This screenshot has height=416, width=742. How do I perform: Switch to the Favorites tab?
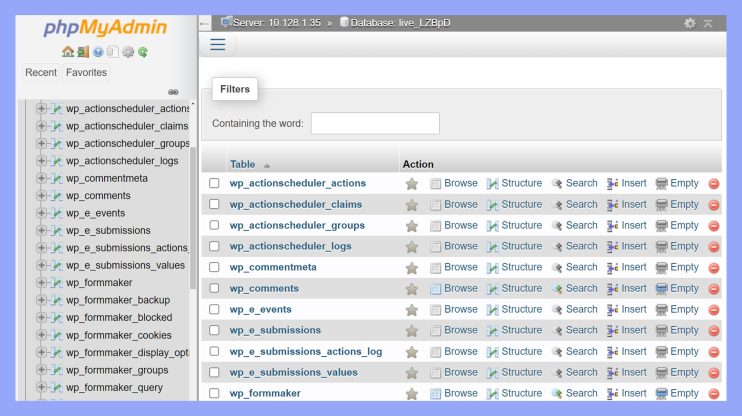pos(86,72)
